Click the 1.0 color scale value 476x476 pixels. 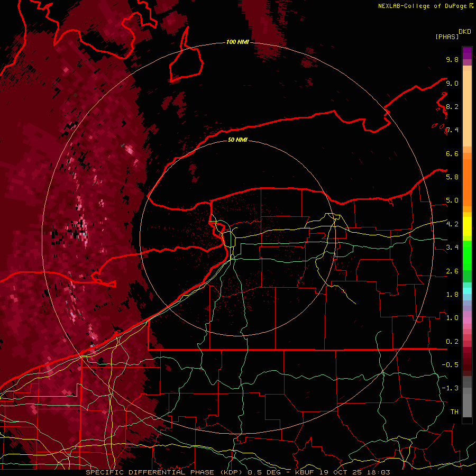pyautogui.click(x=452, y=317)
